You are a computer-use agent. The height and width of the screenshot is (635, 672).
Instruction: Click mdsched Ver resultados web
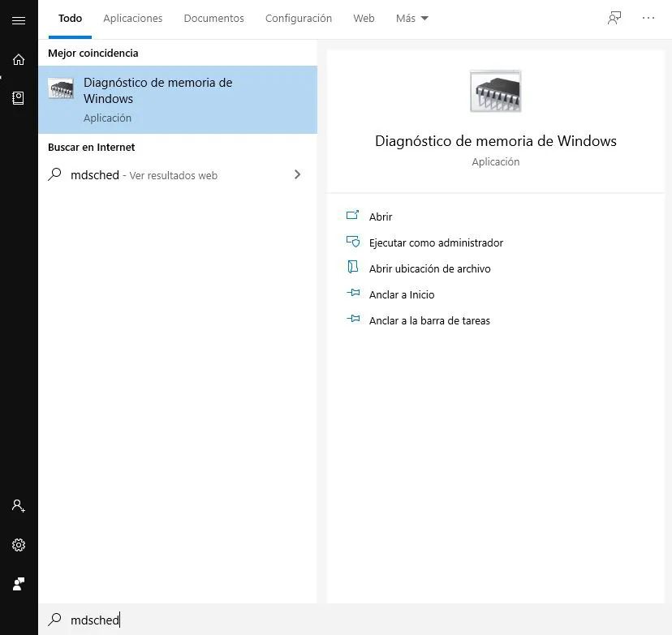pyautogui.click(x=178, y=174)
